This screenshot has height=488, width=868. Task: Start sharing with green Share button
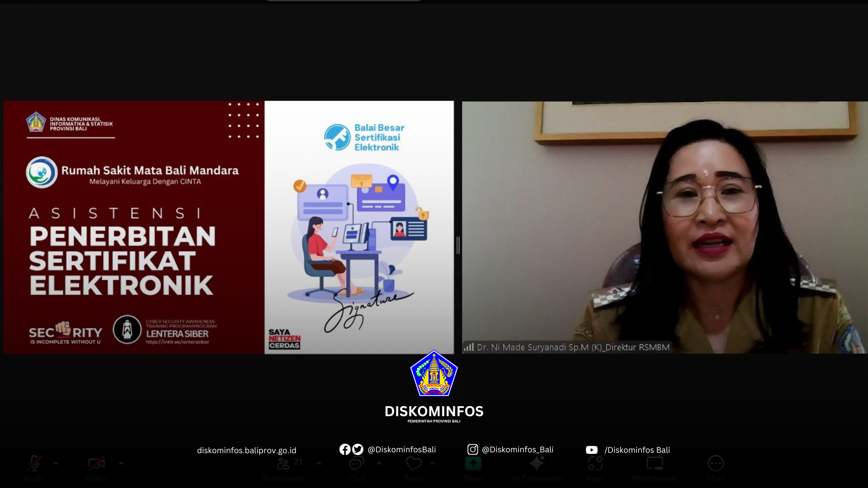point(473,468)
